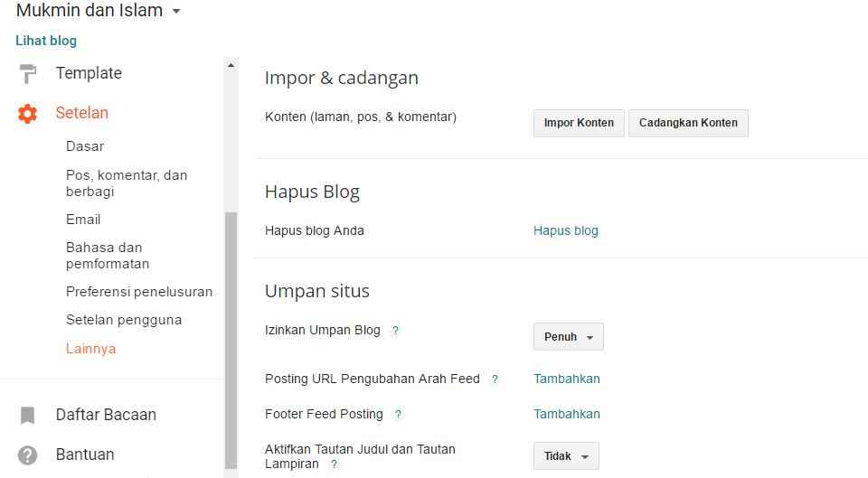Click the Lihat blog link
868x478 pixels.
[46, 41]
